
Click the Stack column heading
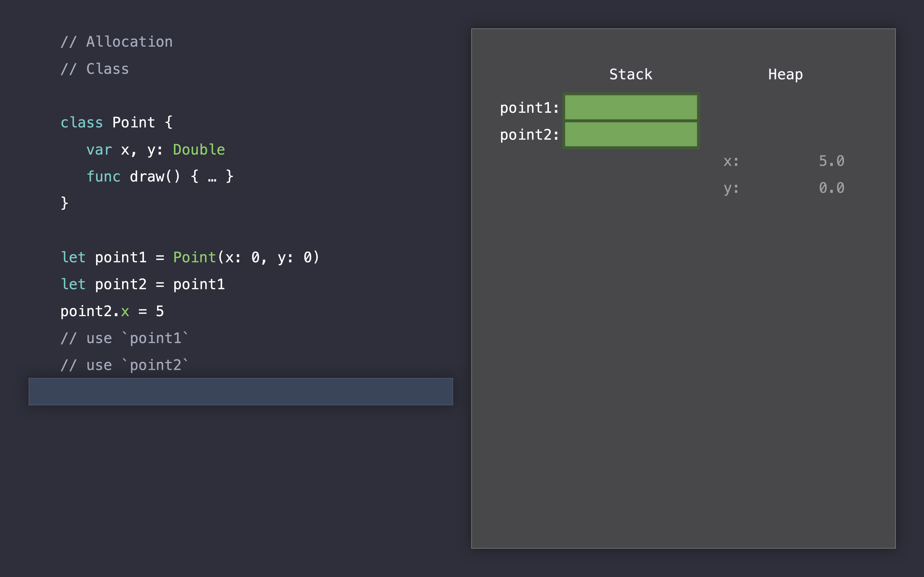point(631,75)
